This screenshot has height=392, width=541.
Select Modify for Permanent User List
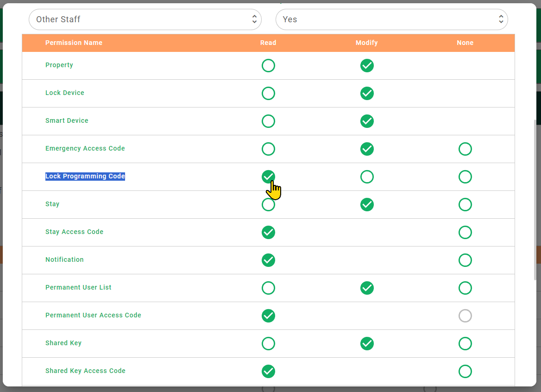(367, 288)
